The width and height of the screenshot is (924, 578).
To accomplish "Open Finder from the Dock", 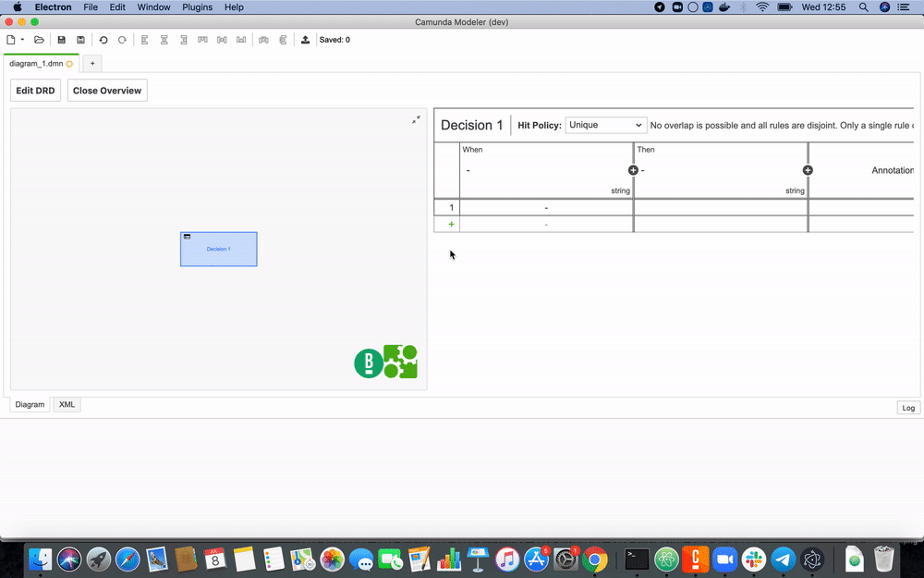I will (x=40, y=560).
